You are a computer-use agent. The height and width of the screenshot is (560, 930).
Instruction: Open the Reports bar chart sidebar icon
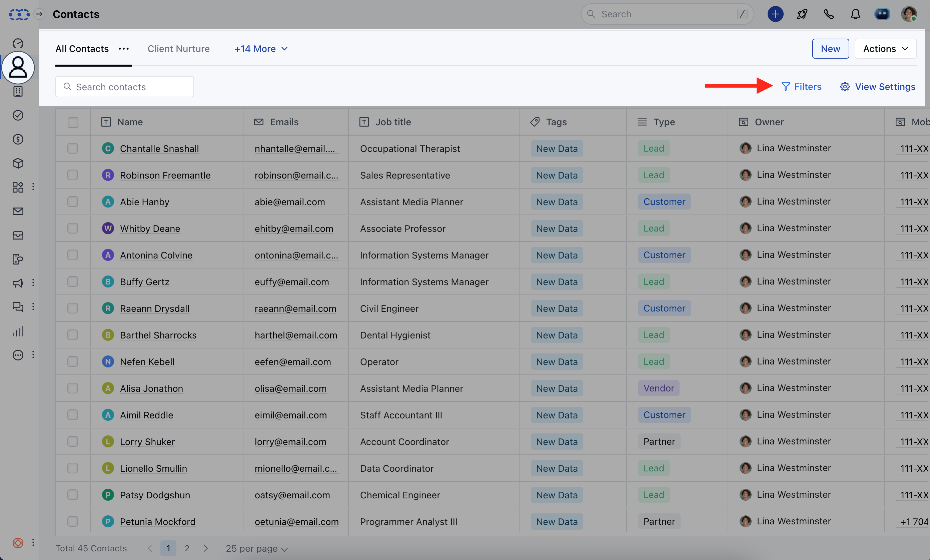point(18,331)
